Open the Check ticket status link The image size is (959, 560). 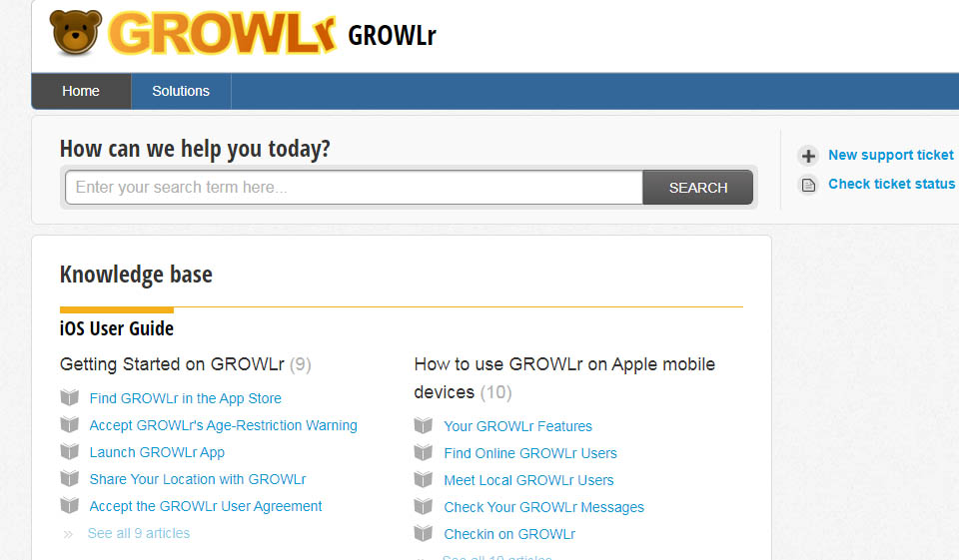click(x=891, y=184)
